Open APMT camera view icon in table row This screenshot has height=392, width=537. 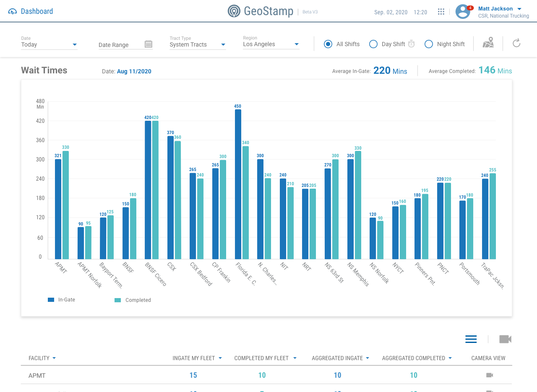[x=489, y=375]
